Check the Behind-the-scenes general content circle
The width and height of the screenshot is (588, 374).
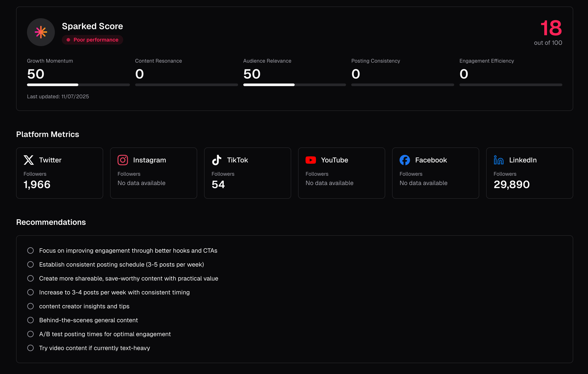[x=30, y=320]
